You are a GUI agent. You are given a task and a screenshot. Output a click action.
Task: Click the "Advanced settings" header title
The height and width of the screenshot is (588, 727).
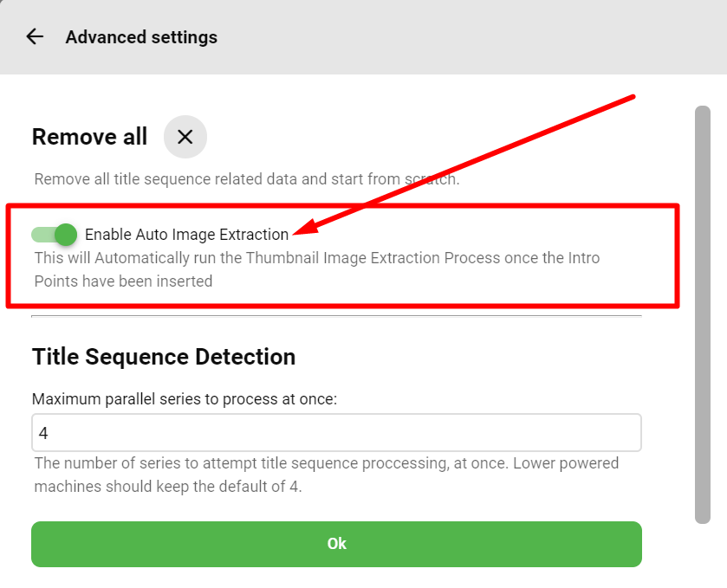point(141,37)
